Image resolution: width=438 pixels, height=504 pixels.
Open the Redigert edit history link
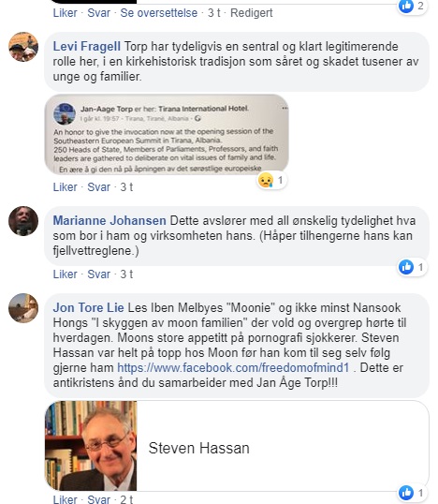[x=252, y=13]
